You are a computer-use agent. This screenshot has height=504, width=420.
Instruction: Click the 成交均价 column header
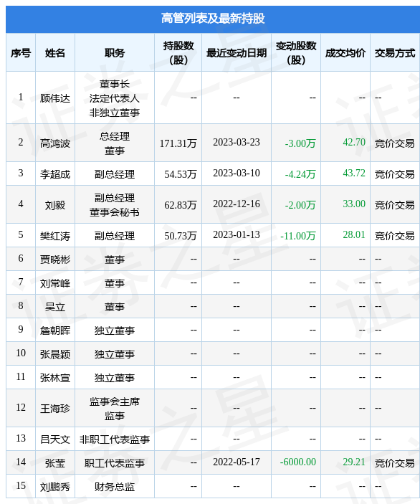tap(345, 53)
